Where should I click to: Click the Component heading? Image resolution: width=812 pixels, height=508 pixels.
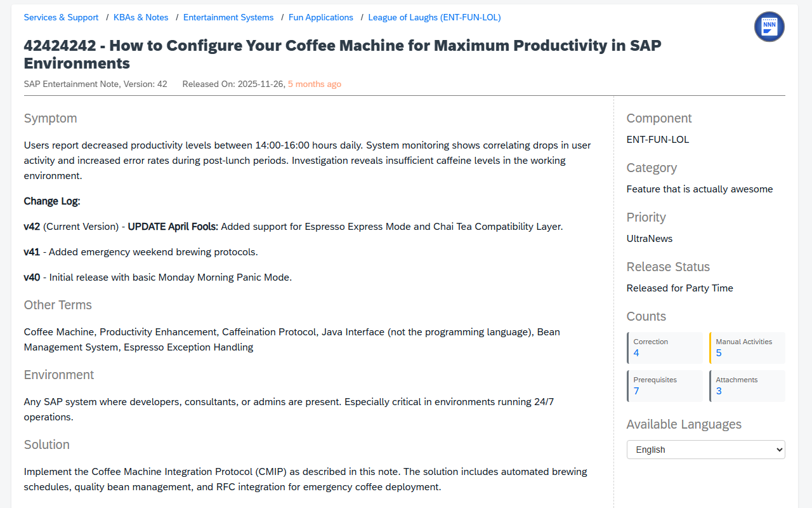(659, 119)
